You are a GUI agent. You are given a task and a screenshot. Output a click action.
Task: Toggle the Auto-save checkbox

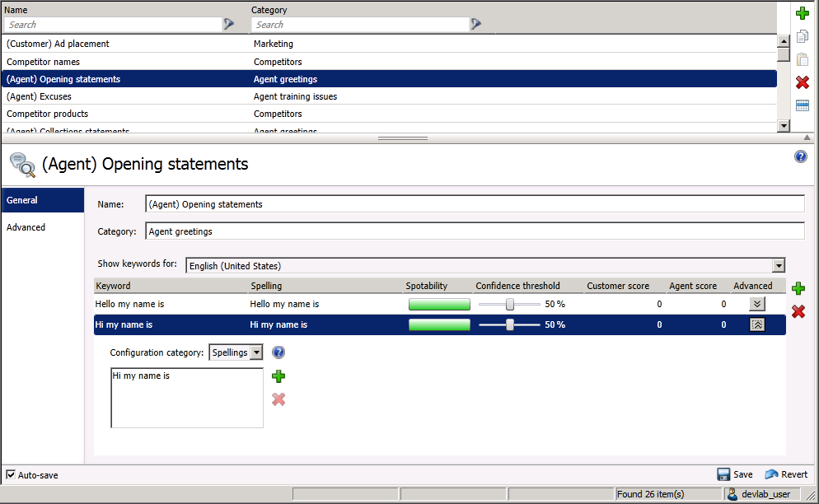[x=11, y=474]
